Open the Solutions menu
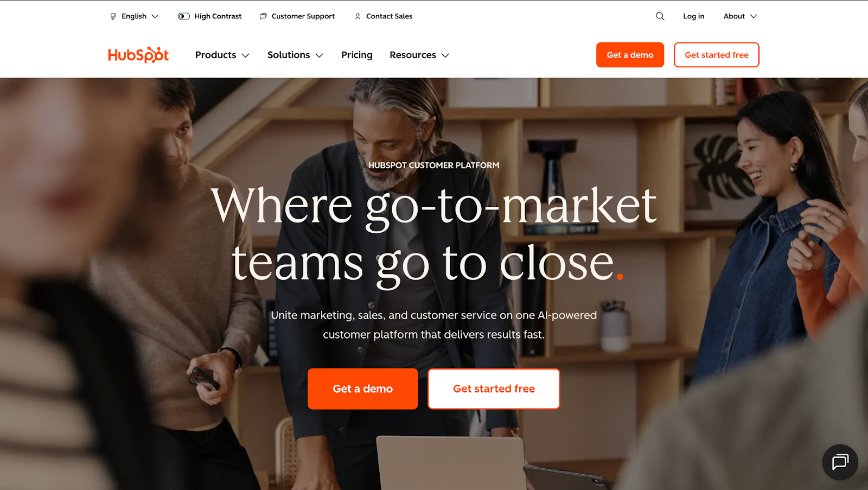This screenshot has height=490, width=868. 295,55
